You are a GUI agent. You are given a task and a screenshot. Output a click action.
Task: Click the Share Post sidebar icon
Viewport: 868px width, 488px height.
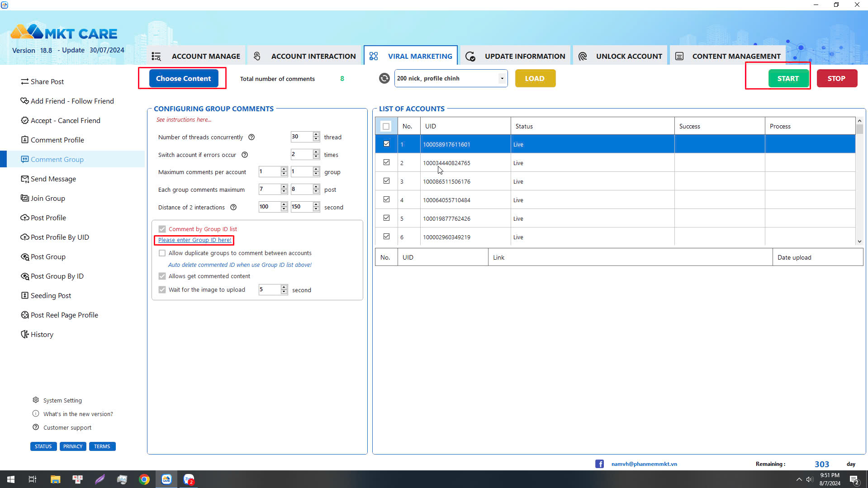click(x=24, y=81)
